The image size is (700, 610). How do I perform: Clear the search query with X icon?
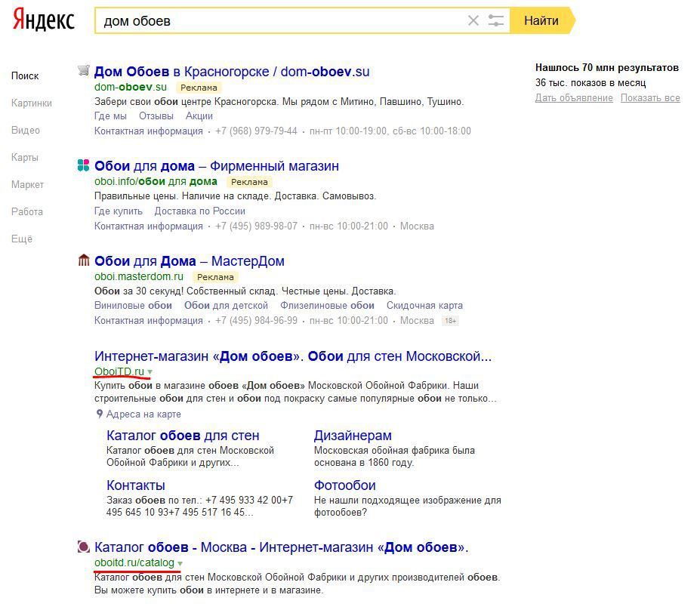[473, 20]
